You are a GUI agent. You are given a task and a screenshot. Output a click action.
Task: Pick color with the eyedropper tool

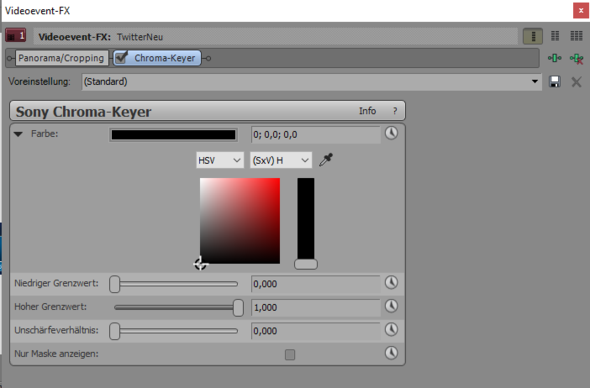point(326,160)
